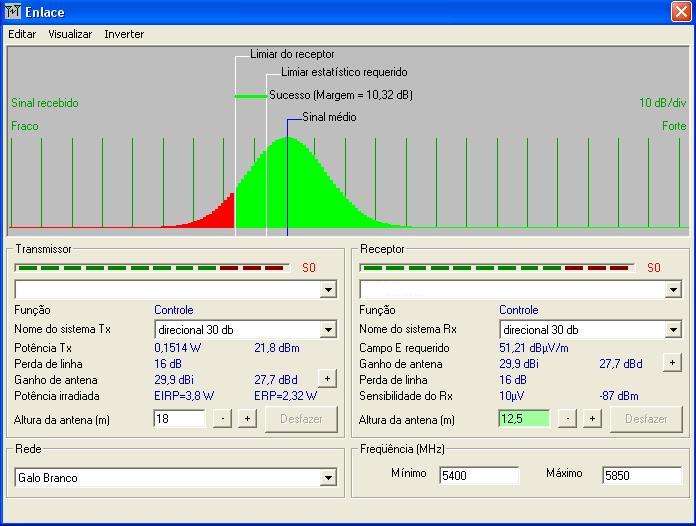696x526 pixels.
Task: Click the receiver antenna gain '29,9 dBi'
Action: (x=519, y=364)
